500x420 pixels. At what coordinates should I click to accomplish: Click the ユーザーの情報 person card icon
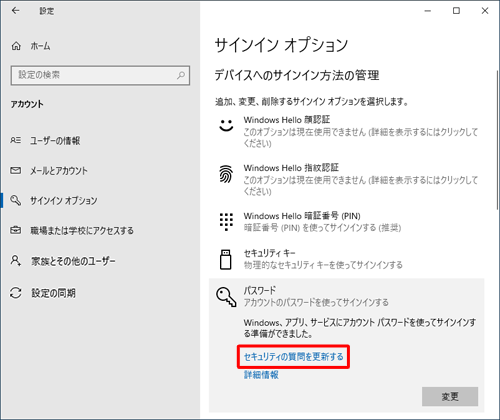pyautogui.click(x=16, y=140)
